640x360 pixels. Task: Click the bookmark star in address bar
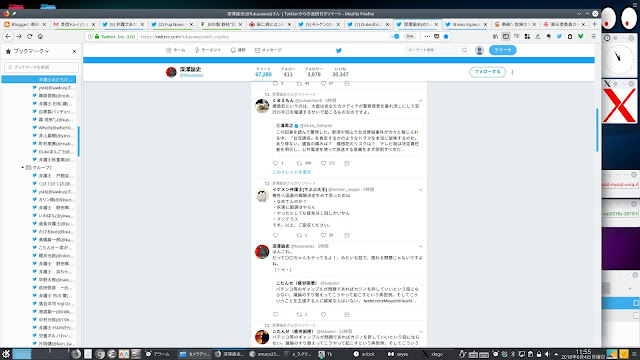click(446, 36)
